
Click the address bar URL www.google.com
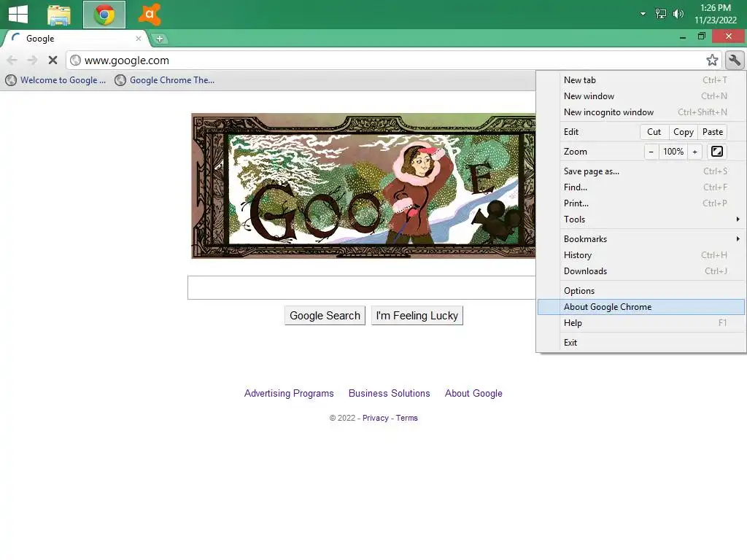coord(127,61)
